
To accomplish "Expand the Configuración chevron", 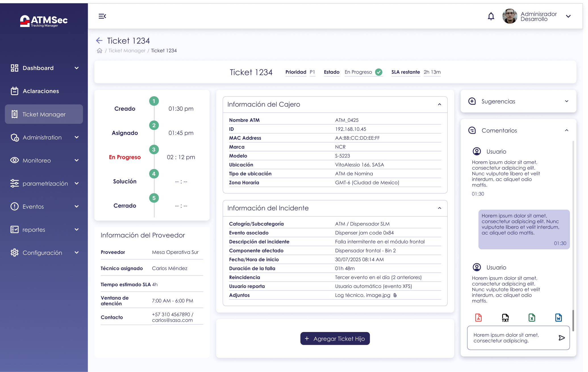I will (x=76, y=252).
